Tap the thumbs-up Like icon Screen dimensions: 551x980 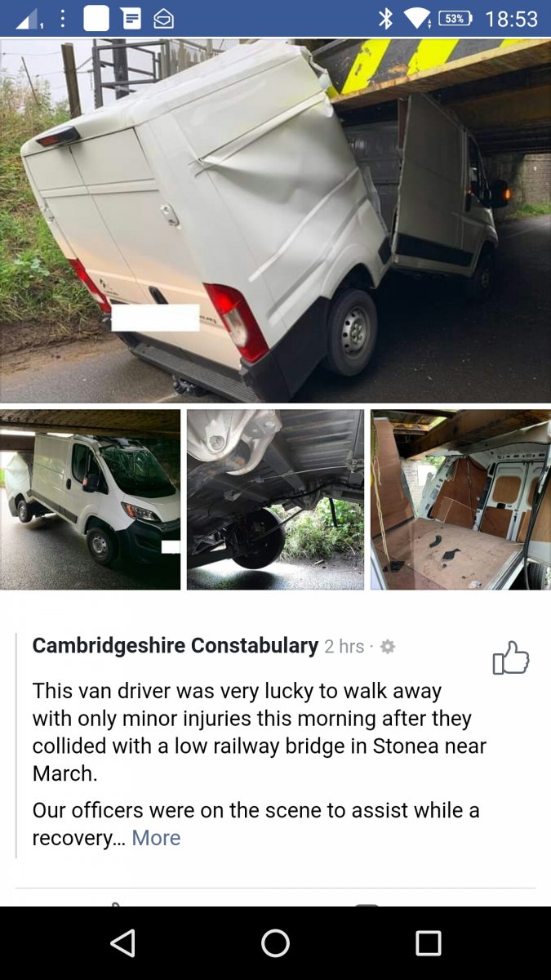coord(511,657)
